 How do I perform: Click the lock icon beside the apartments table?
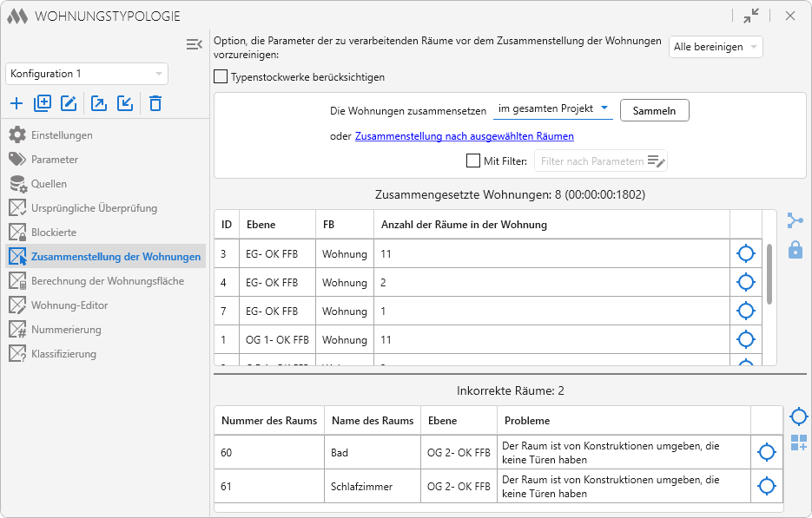coord(795,251)
